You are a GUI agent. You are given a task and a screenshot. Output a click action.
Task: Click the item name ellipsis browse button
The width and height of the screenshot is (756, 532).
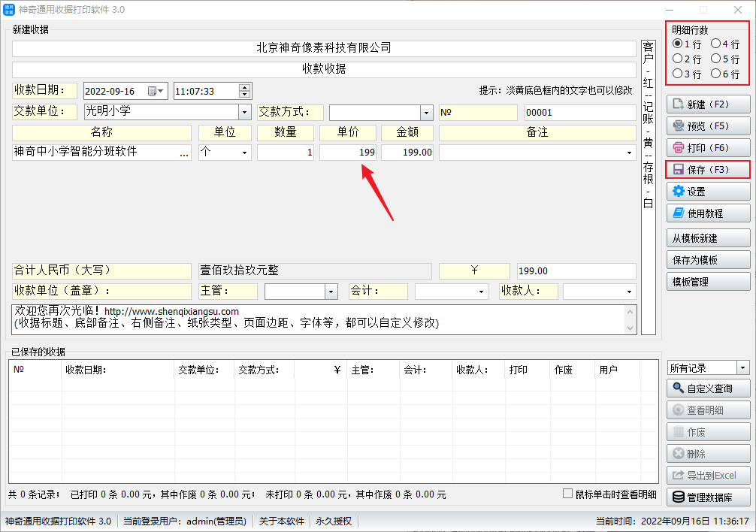(x=184, y=153)
